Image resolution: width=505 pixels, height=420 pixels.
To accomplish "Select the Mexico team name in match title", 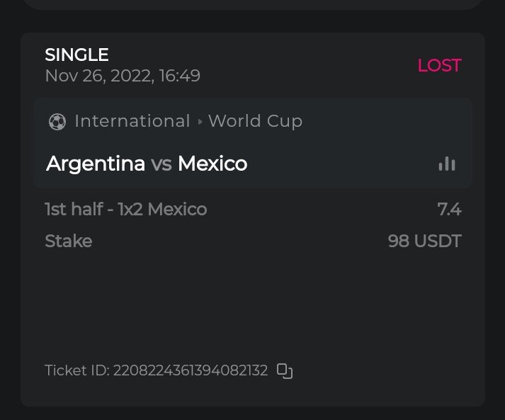I will [x=212, y=164].
